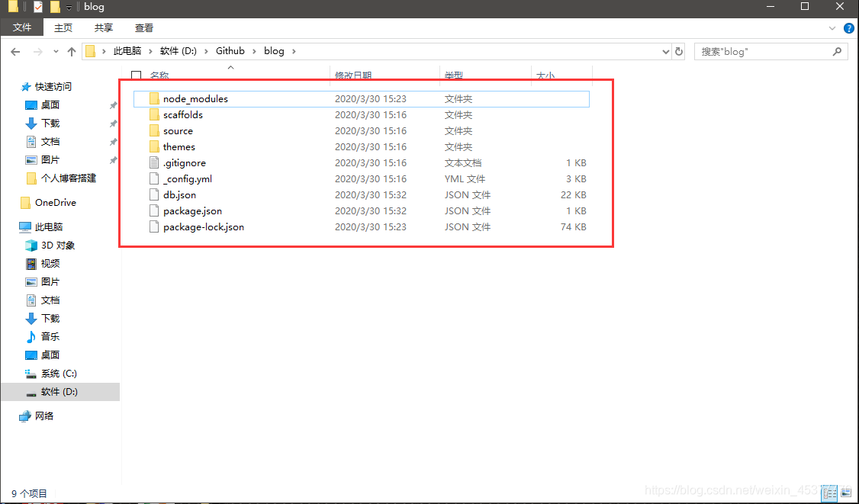The height and width of the screenshot is (504, 859).
Task: Click the search "blog" input field
Action: tap(763, 52)
